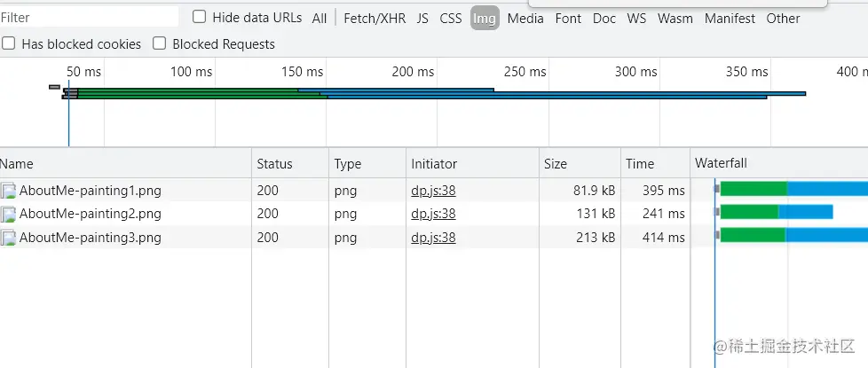Screen dimensions: 868x368
Task: Click the waterfall bar for AboutMe-painting2.png
Action: coord(777,212)
